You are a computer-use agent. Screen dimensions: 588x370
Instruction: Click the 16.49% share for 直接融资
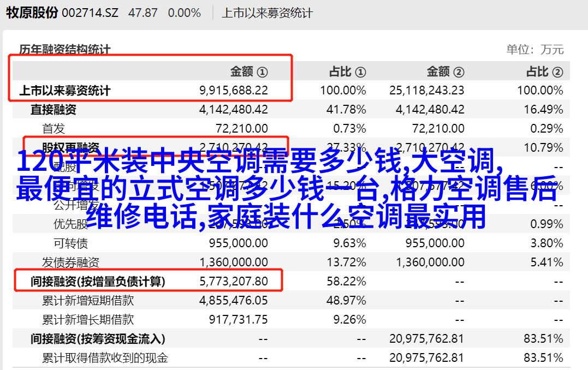pyautogui.click(x=543, y=110)
